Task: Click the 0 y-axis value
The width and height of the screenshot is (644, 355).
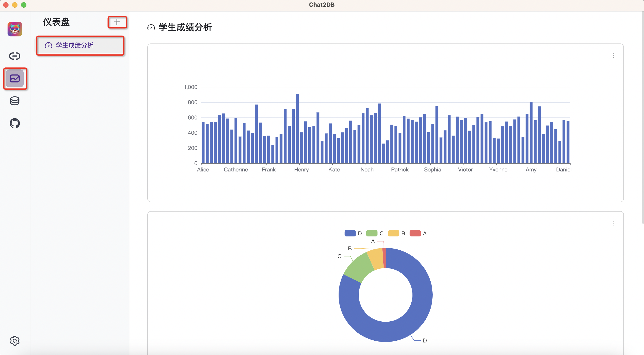Action: [x=196, y=163]
